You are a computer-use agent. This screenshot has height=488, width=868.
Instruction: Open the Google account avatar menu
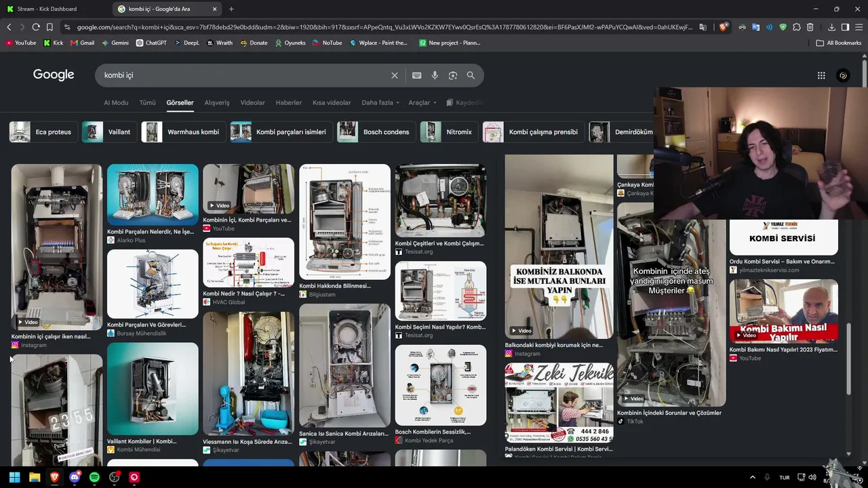coord(843,75)
